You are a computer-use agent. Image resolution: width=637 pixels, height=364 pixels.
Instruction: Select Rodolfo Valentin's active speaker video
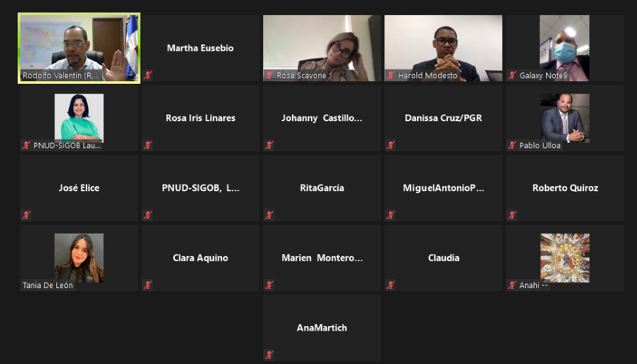[x=79, y=48]
